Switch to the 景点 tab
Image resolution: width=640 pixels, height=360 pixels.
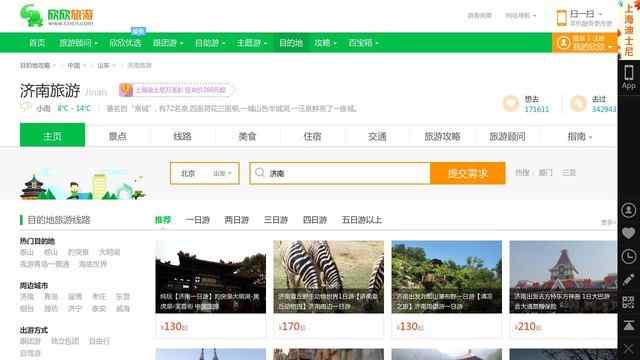click(118, 136)
